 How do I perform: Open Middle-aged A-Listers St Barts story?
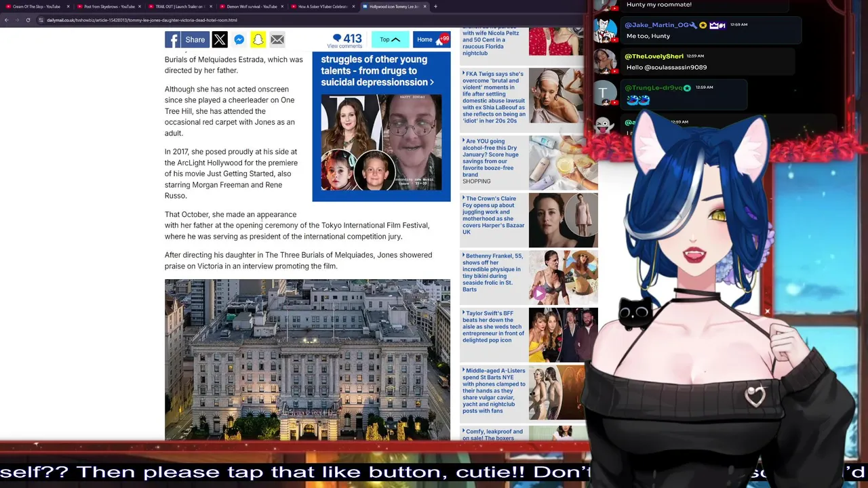pyautogui.click(x=494, y=390)
